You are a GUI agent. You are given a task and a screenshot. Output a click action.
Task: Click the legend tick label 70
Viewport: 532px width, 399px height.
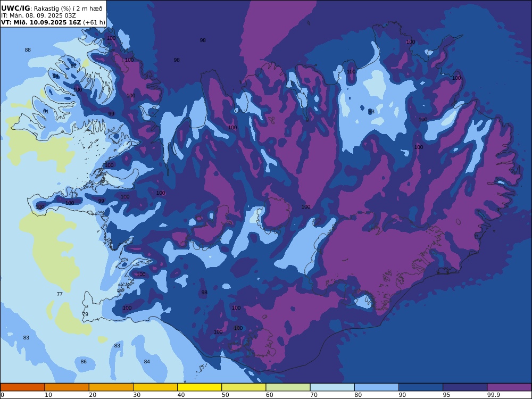point(314,395)
